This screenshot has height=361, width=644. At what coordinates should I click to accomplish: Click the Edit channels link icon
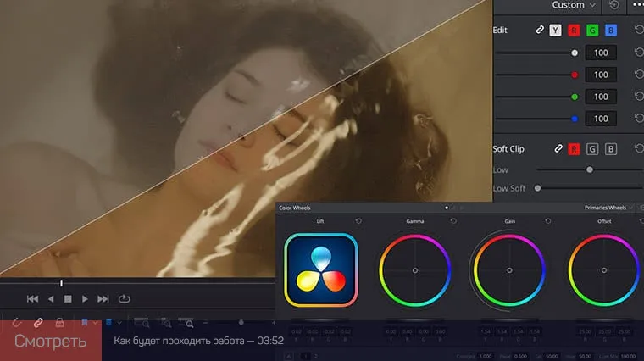tap(540, 30)
